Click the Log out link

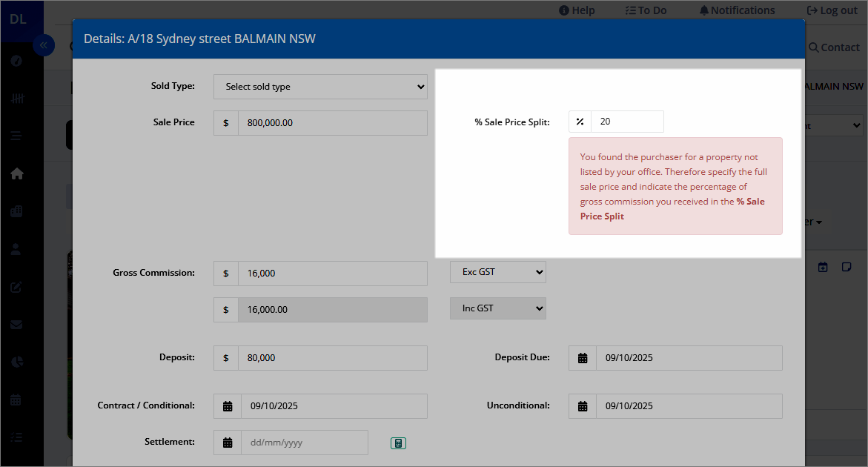(832, 10)
